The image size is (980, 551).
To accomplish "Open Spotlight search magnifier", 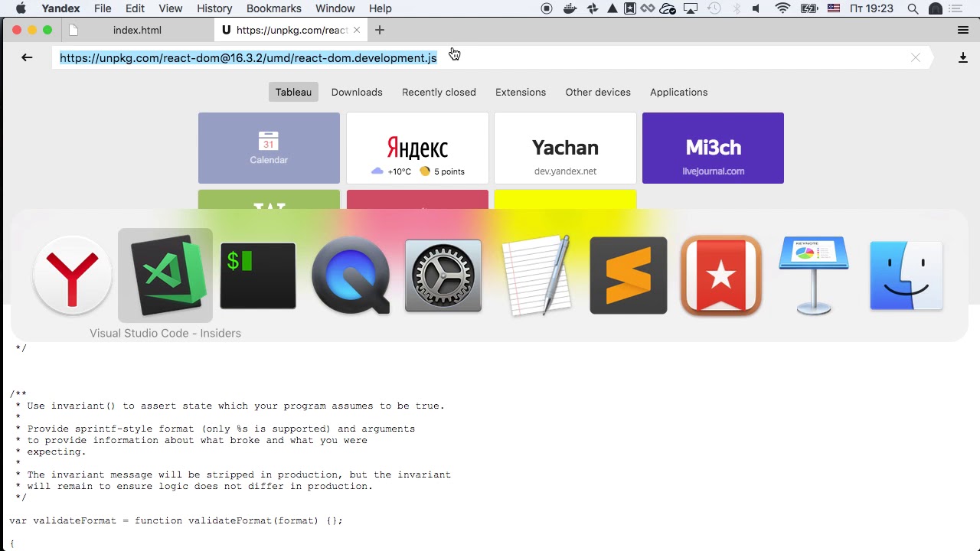I will [913, 8].
